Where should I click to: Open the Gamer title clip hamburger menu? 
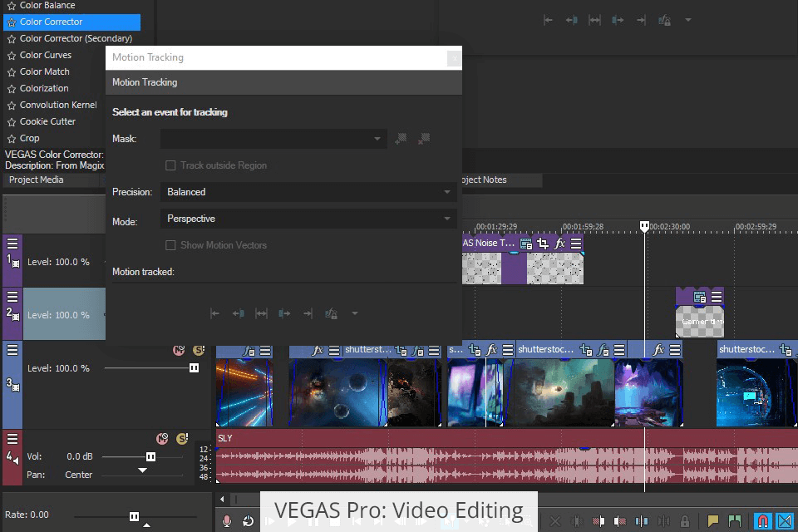(x=717, y=296)
